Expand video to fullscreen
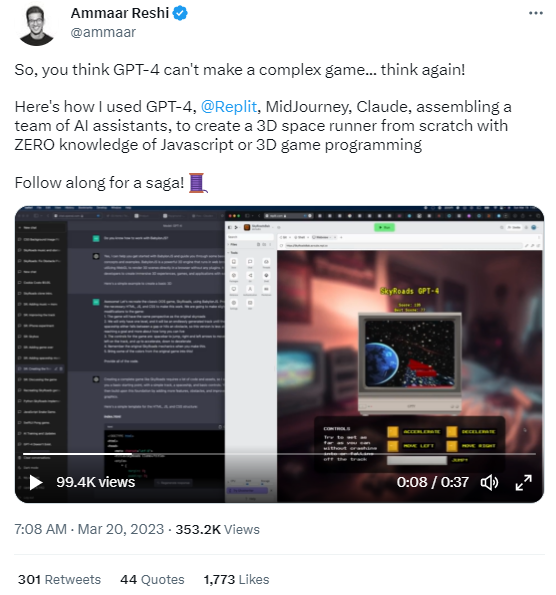556x595 pixels. tap(523, 482)
